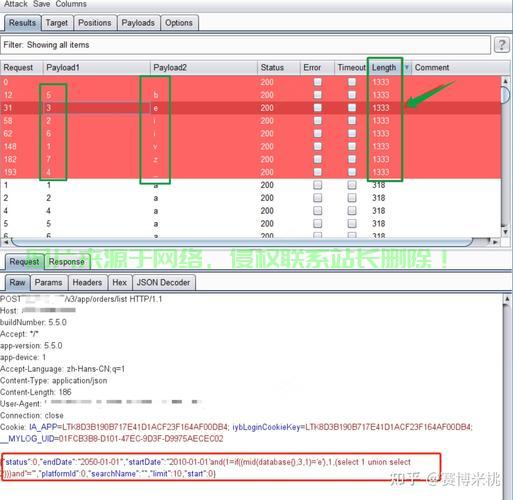The width and height of the screenshot is (513, 500).
Task: Click results table scroll up arrow
Action: tap(505, 81)
